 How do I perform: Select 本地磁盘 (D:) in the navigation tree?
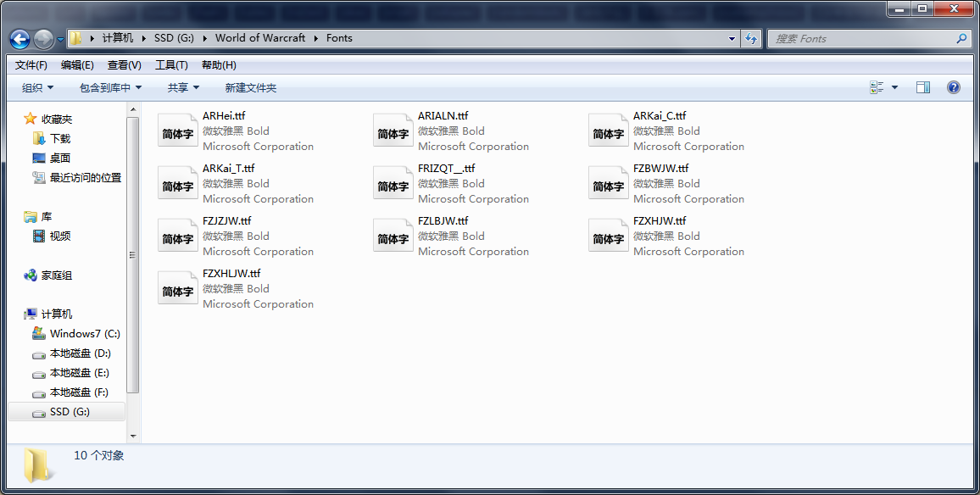tap(80, 353)
